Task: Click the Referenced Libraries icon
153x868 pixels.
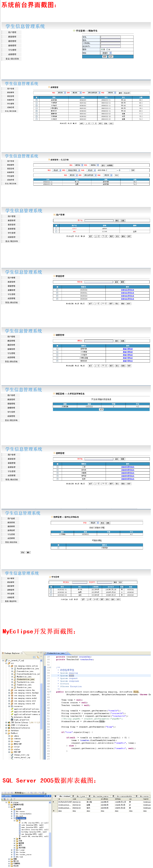Action: 9,728
